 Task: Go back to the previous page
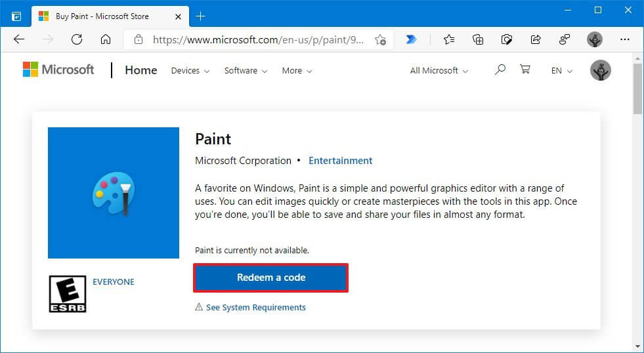[x=19, y=39]
